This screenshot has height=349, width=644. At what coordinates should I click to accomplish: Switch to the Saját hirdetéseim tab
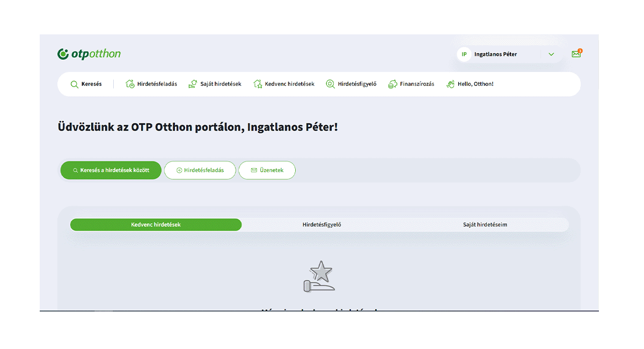pyautogui.click(x=485, y=224)
